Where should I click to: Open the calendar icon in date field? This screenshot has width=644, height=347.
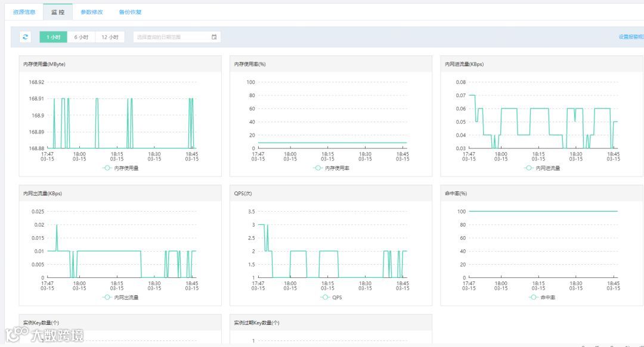(214, 37)
